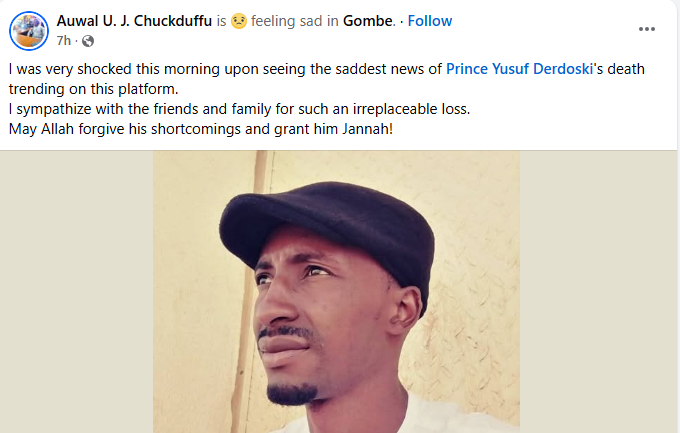Click the 7h post timestamp
Viewport: 680px width, 433px height.
point(65,41)
